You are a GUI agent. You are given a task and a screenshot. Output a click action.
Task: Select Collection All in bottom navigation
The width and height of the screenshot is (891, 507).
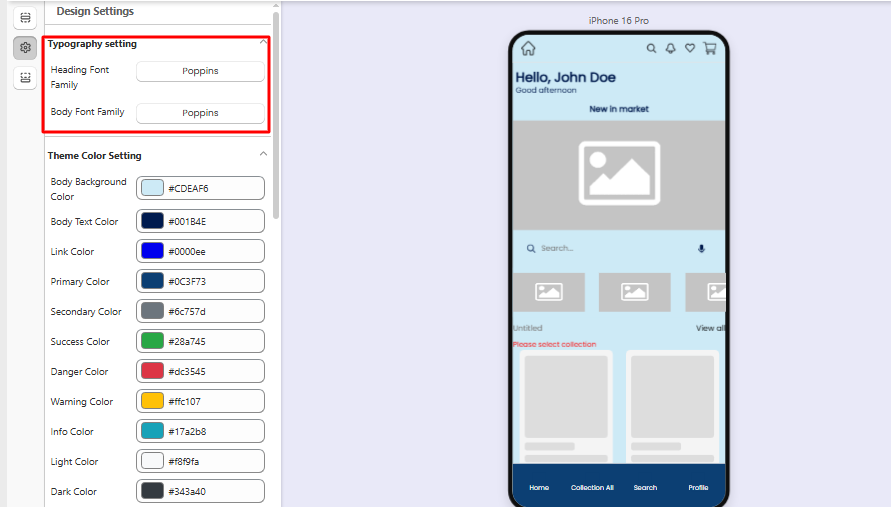pos(592,487)
